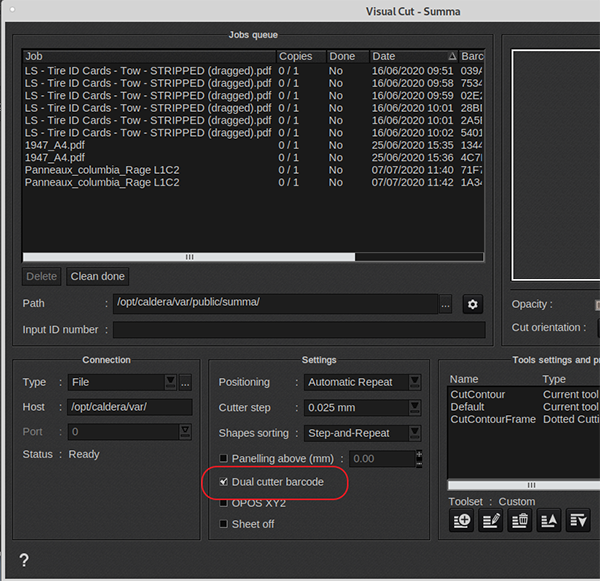The width and height of the screenshot is (600, 581).
Task: Enable the Sheet off checkbox
Action: pos(224,524)
